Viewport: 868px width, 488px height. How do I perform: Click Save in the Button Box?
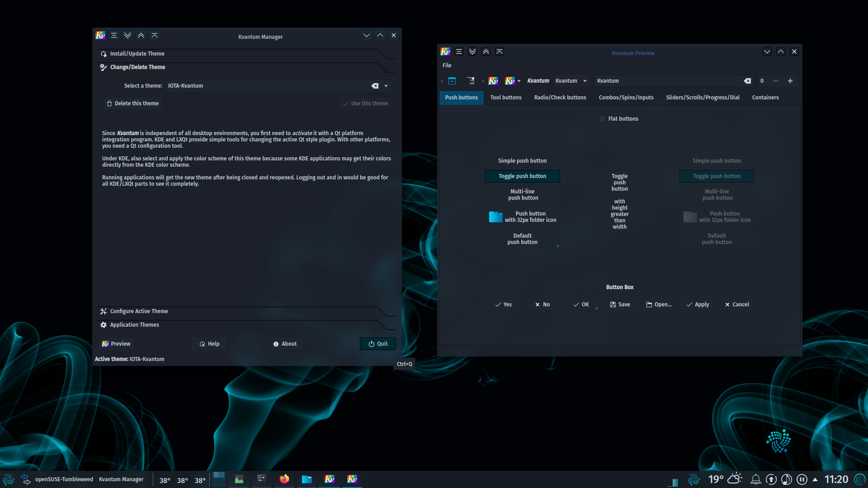(620, 305)
